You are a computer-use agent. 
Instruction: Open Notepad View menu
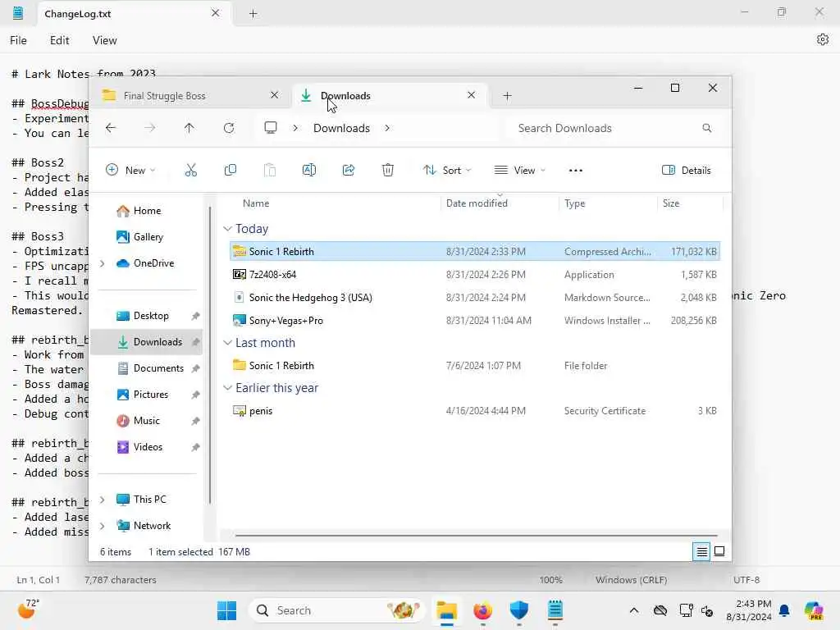(104, 40)
